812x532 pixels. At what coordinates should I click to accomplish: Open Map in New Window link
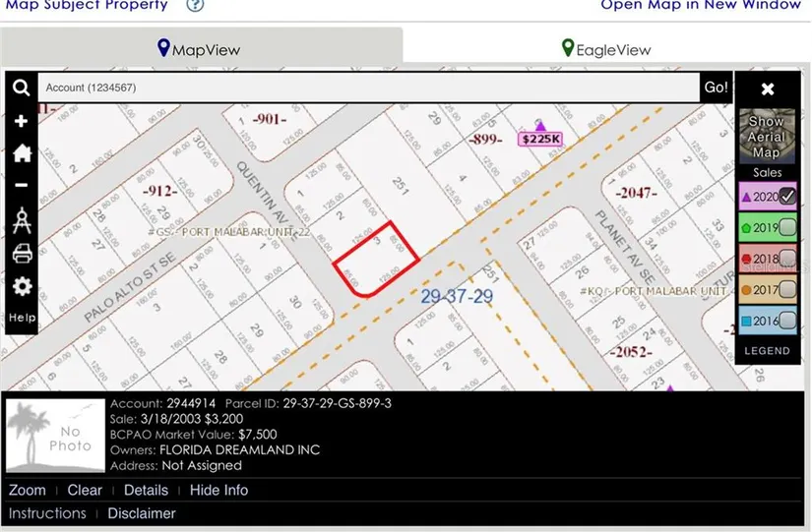701,5
